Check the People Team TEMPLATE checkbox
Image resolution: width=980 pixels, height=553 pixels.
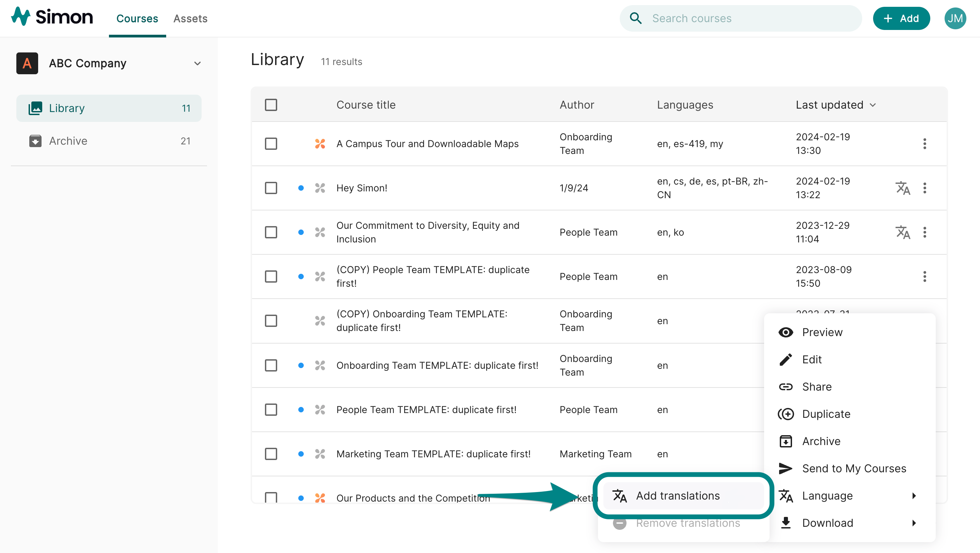(271, 410)
